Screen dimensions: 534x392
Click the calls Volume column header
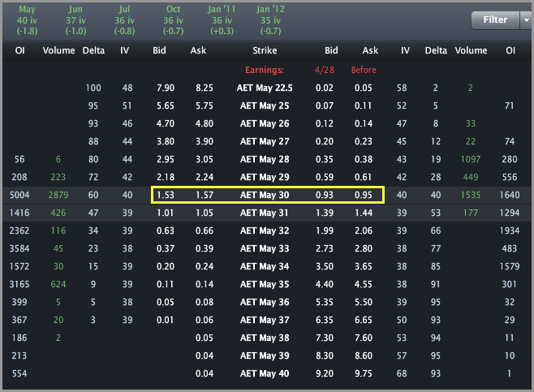click(x=58, y=50)
